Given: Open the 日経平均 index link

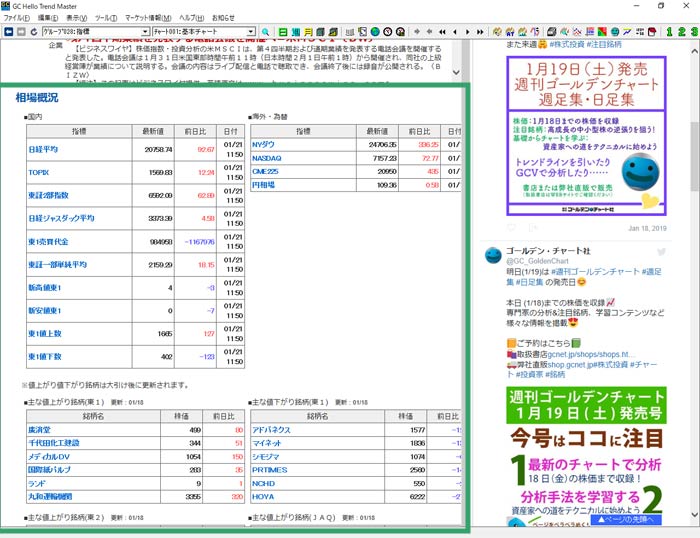Looking at the screenshot, I should coord(43,149).
